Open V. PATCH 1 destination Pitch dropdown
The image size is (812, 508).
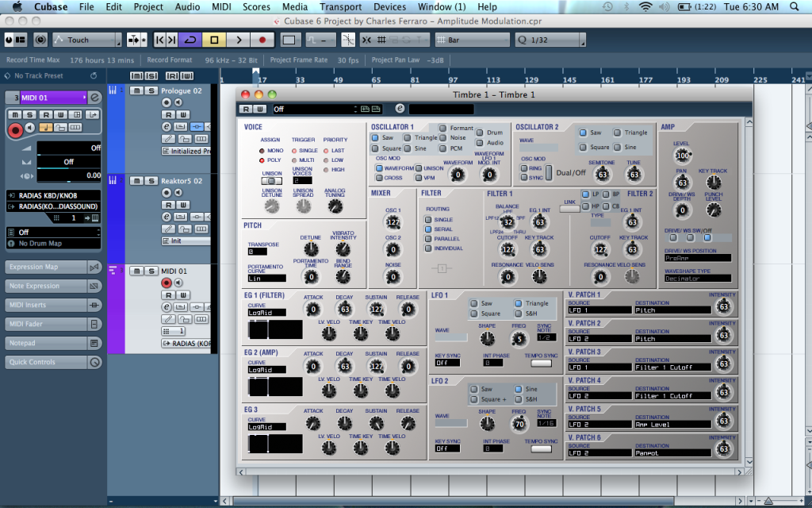coord(672,310)
